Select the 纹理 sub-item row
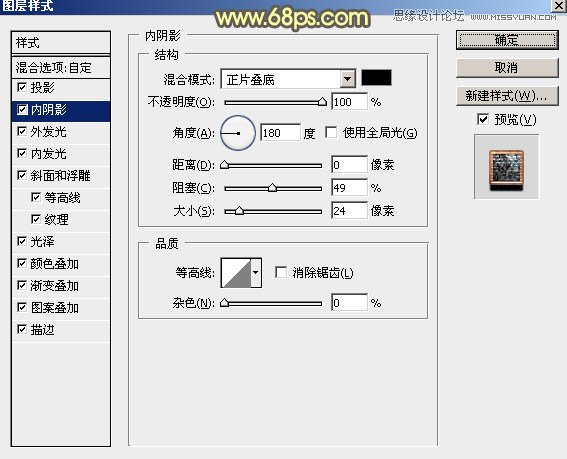Image resolution: width=567 pixels, height=459 pixels. coord(61,220)
